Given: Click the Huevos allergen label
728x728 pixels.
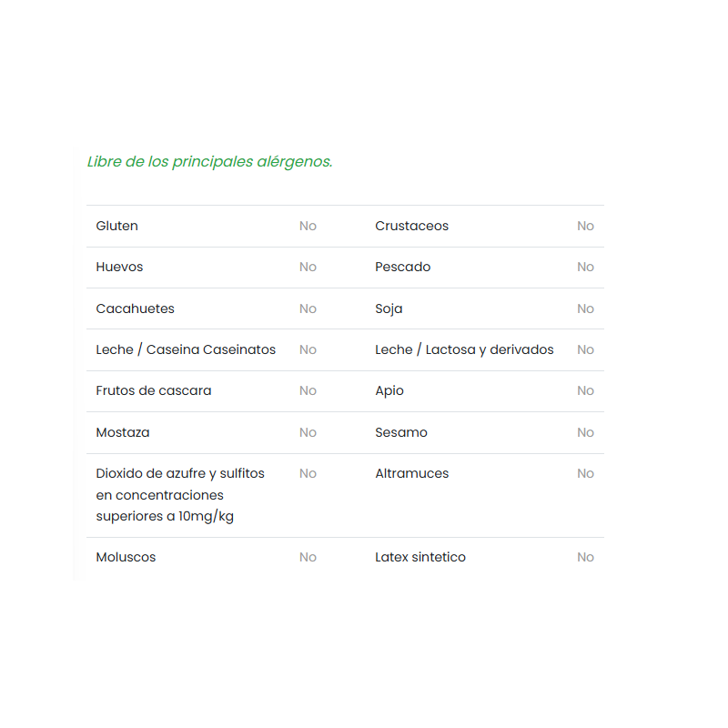Looking at the screenshot, I should (x=119, y=267).
